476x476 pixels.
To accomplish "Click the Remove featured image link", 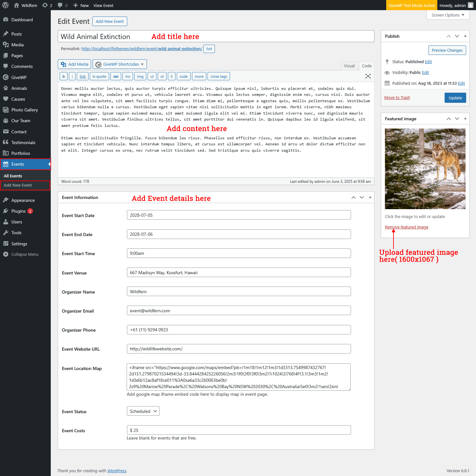I will coord(407,227).
